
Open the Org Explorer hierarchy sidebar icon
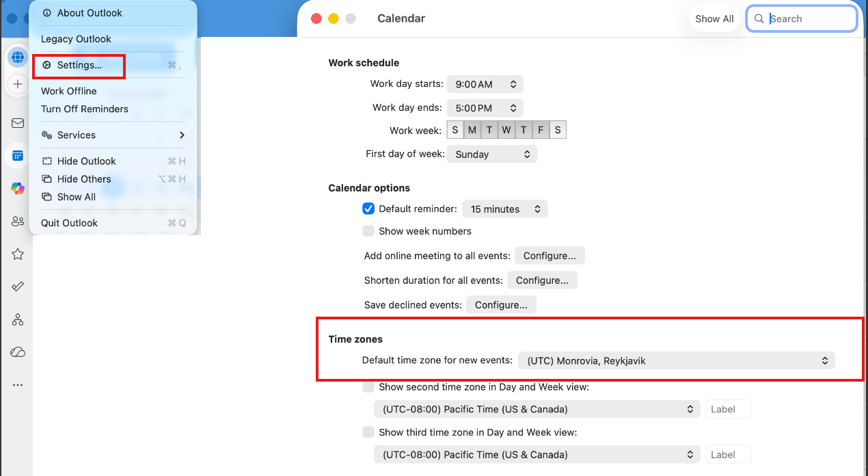pos(18,319)
